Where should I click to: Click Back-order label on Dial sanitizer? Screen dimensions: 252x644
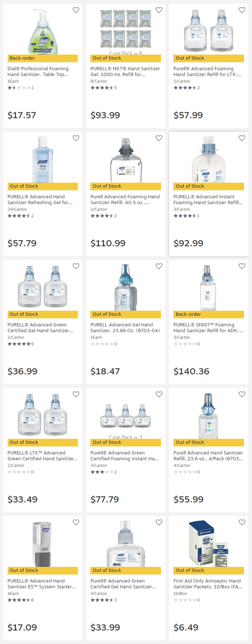coord(23,58)
